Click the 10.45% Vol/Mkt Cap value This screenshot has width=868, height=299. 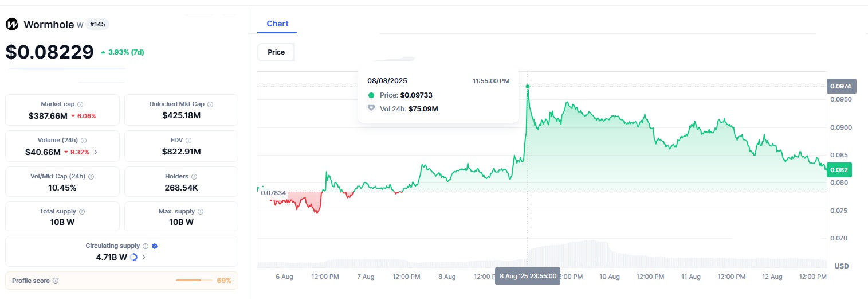[62, 188]
